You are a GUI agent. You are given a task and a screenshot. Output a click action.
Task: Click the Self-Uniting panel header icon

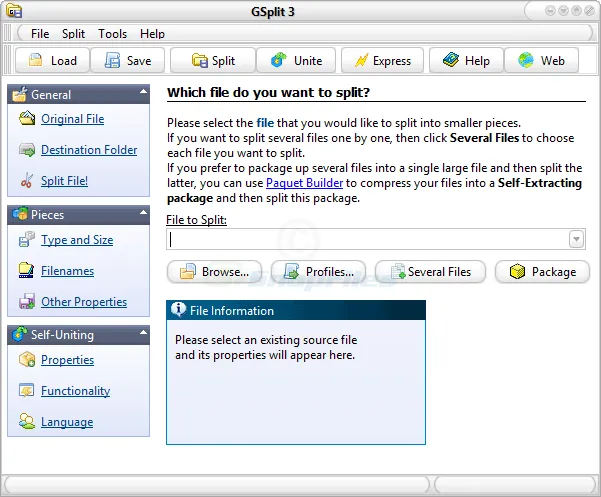point(20,334)
